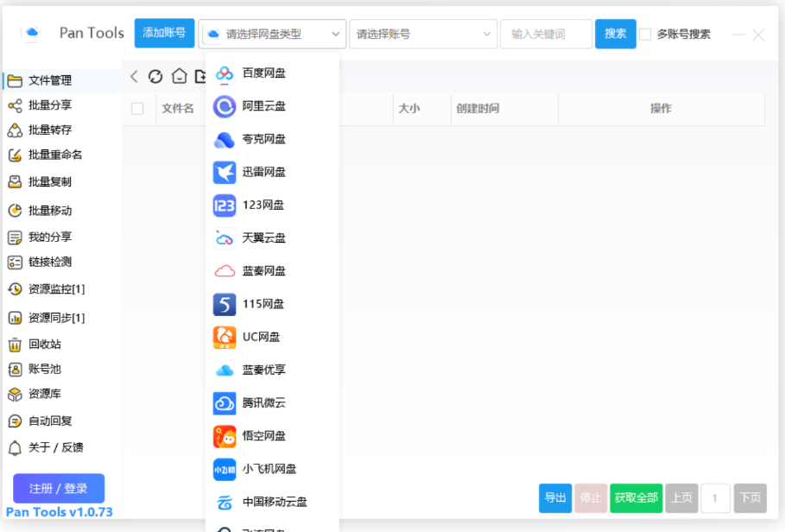Select the 115网盘 icon

click(225, 304)
